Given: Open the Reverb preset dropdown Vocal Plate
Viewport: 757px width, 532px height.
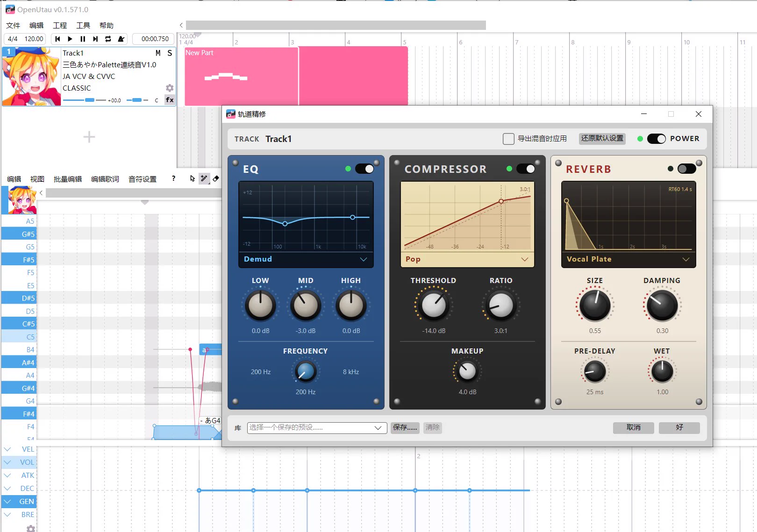Looking at the screenshot, I should coord(628,259).
